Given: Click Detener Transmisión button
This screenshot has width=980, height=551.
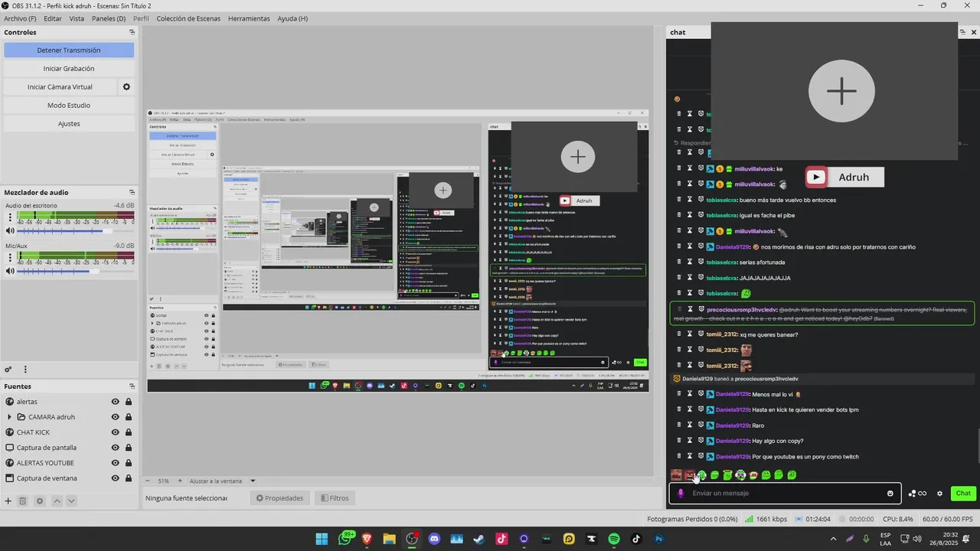Looking at the screenshot, I should point(69,51).
